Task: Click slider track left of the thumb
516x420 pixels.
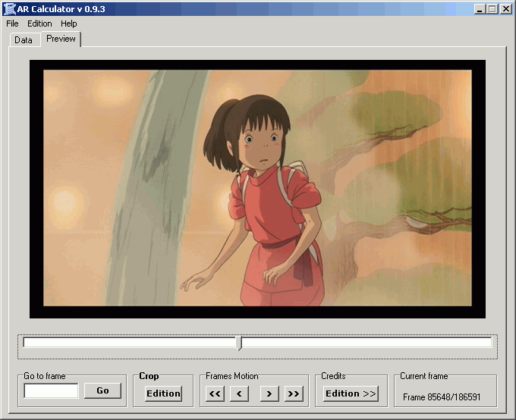Action: pyautogui.click(x=130, y=343)
